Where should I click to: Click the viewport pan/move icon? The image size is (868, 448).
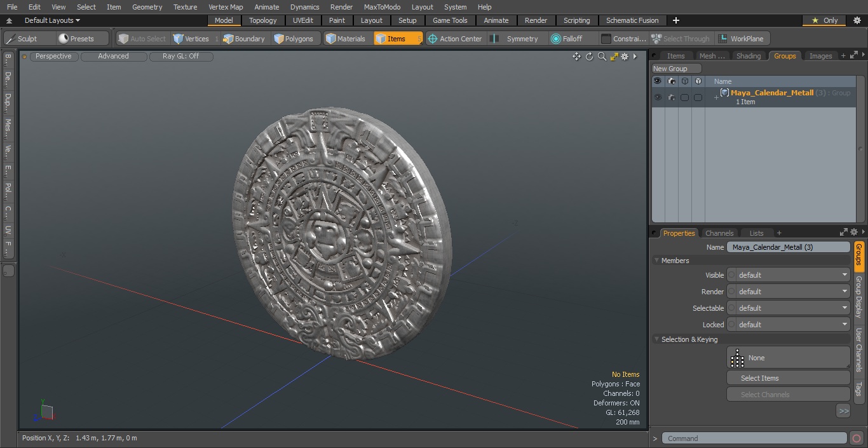576,57
